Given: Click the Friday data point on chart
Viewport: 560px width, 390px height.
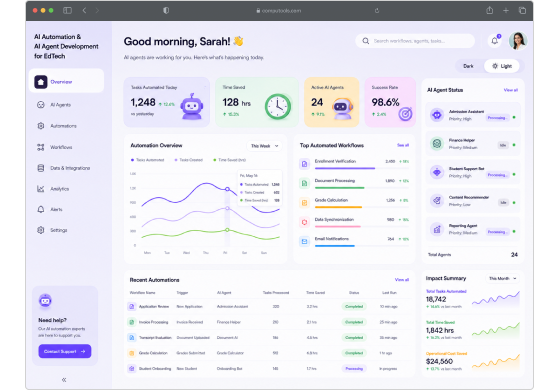Looking at the screenshot, I should (x=227, y=189).
